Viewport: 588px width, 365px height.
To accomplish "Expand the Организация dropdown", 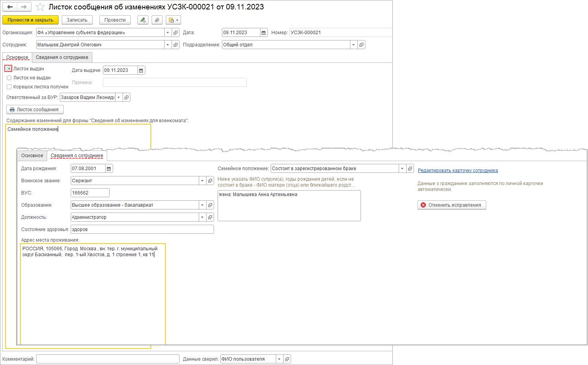I will point(168,33).
